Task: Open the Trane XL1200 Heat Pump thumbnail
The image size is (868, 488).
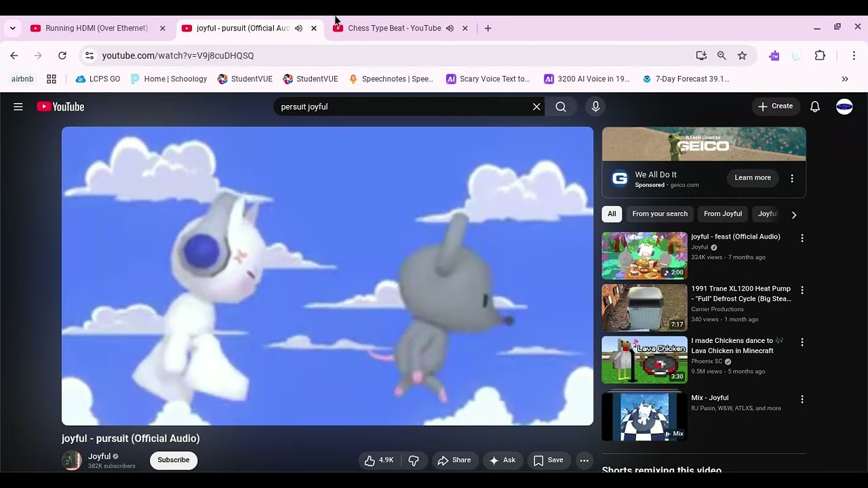Action: (644, 308)
